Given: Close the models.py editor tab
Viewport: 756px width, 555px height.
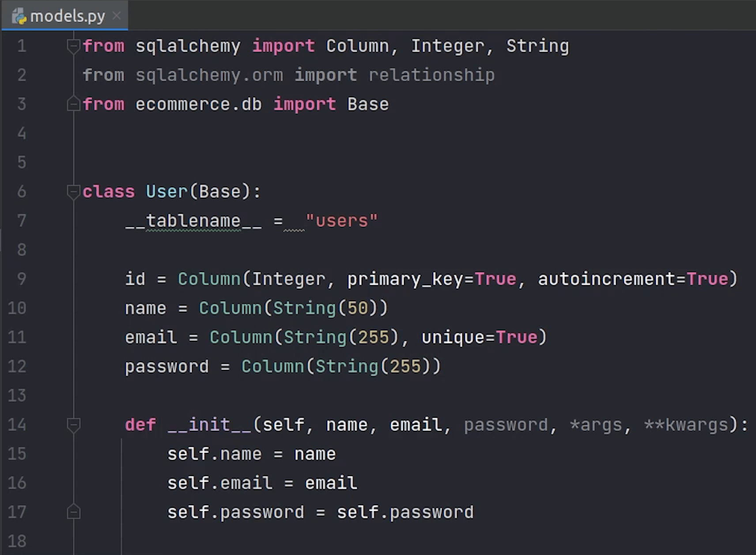Looking at the screenshot, I should (x=117, y=16).
